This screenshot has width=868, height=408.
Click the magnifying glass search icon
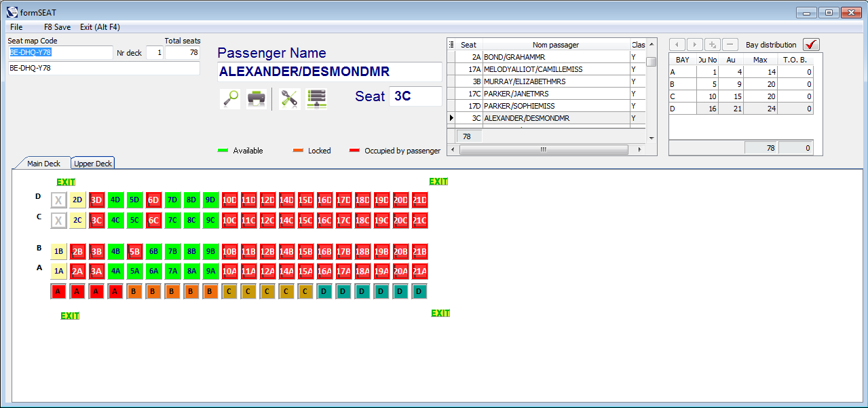point(231,98)
